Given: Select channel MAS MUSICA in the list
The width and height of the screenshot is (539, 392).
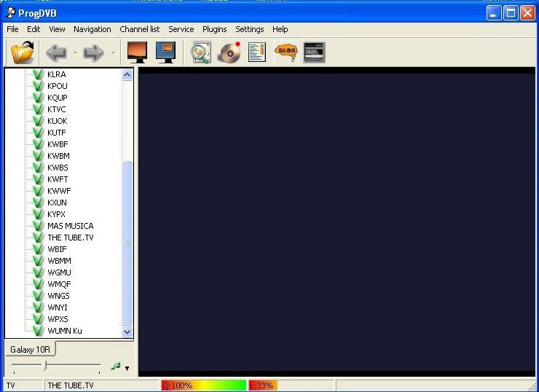Looking at the screenshot, I should (71, 226).
